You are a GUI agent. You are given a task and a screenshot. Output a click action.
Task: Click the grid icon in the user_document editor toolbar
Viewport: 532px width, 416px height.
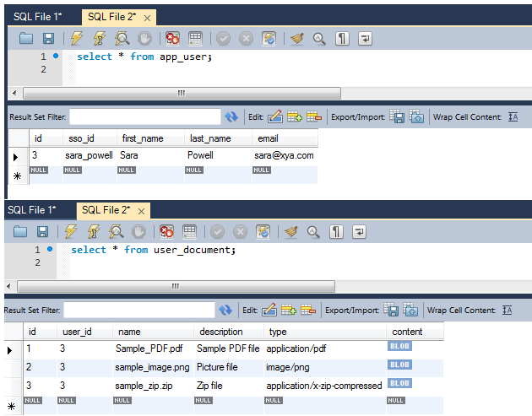click(190, 232)
